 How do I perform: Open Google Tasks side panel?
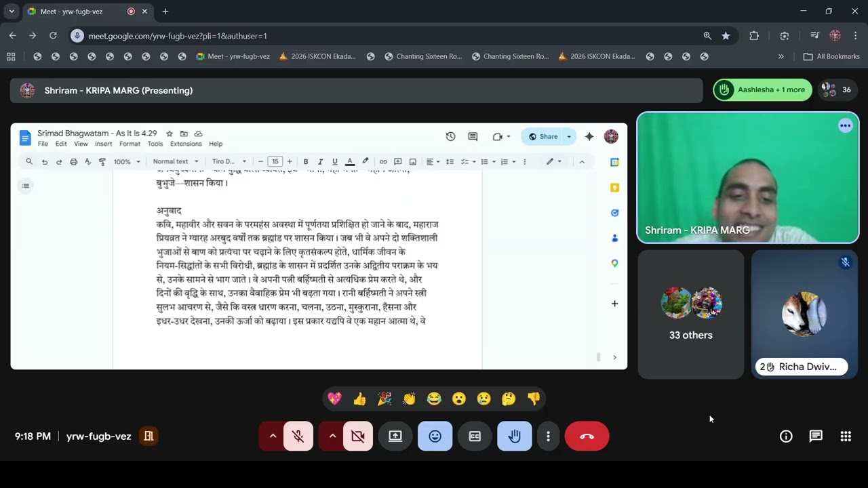[x=614, y=213]
